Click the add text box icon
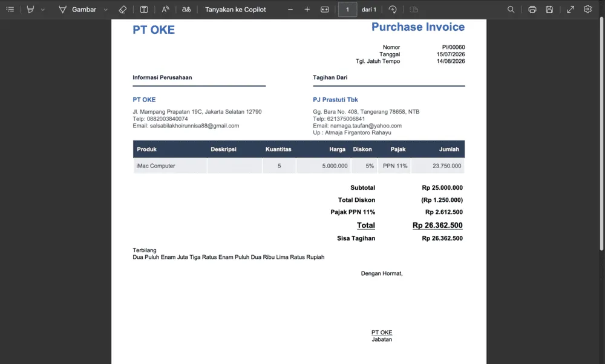 click(x=144, y=9)
